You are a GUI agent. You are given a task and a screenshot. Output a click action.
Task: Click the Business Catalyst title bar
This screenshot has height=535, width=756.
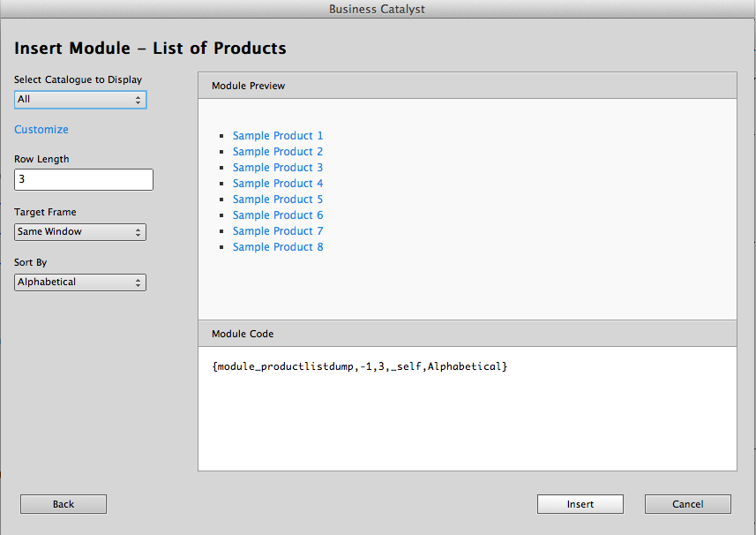pyautogui.click(x=378, y=9)
